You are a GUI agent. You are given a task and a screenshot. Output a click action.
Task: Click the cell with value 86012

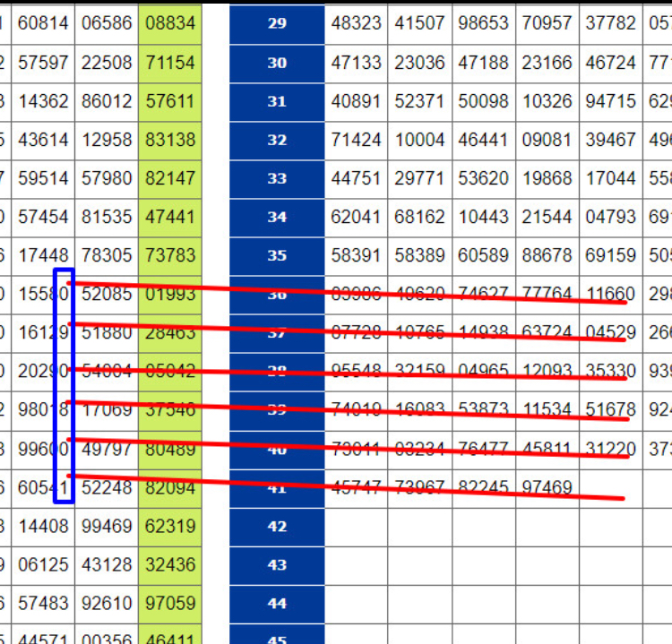[106, 101]
